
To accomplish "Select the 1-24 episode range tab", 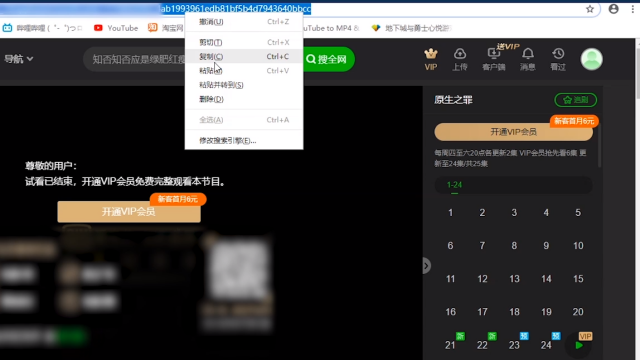I will pos(454,185).
